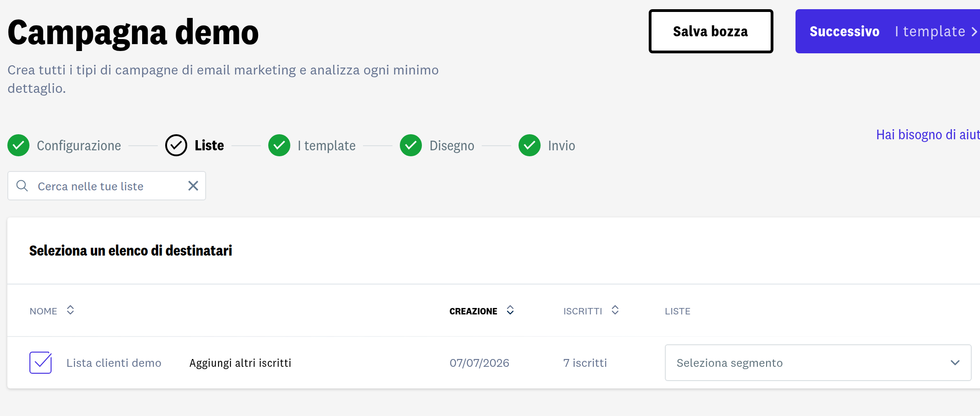This screenshot has width=980, height=416.
Task: Click the green checkmark icon beside Disegno
Action: pos(411,145)
